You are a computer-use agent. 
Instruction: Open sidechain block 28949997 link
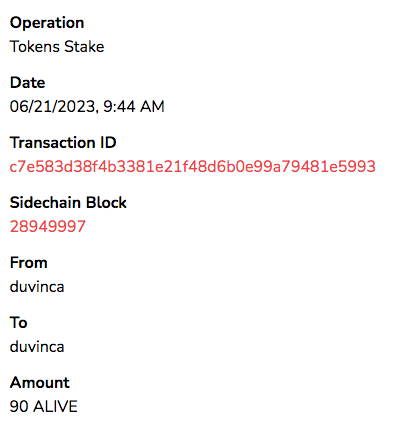click(x=48, y=226)
